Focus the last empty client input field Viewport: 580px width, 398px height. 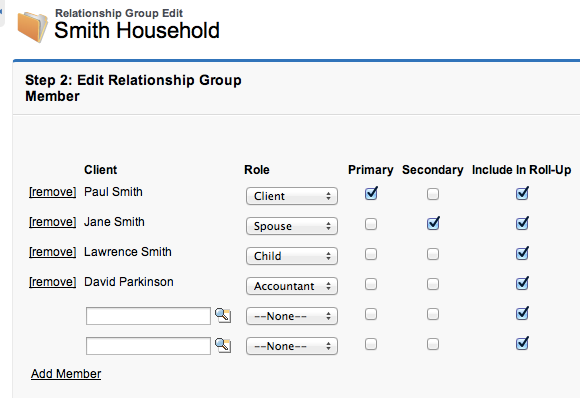point(148,346)
